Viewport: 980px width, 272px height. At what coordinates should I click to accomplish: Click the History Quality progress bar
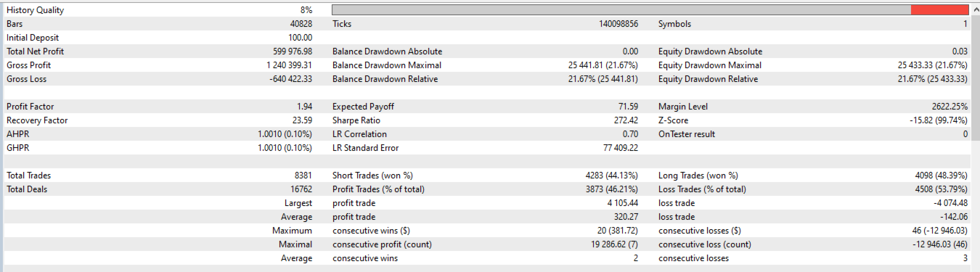pos(650,10)
